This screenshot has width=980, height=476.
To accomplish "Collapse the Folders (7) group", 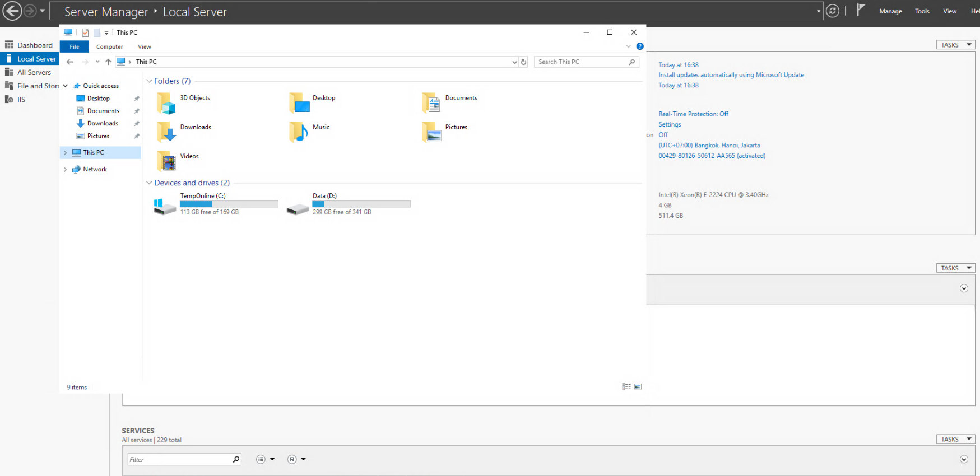I will pos(149,81).
